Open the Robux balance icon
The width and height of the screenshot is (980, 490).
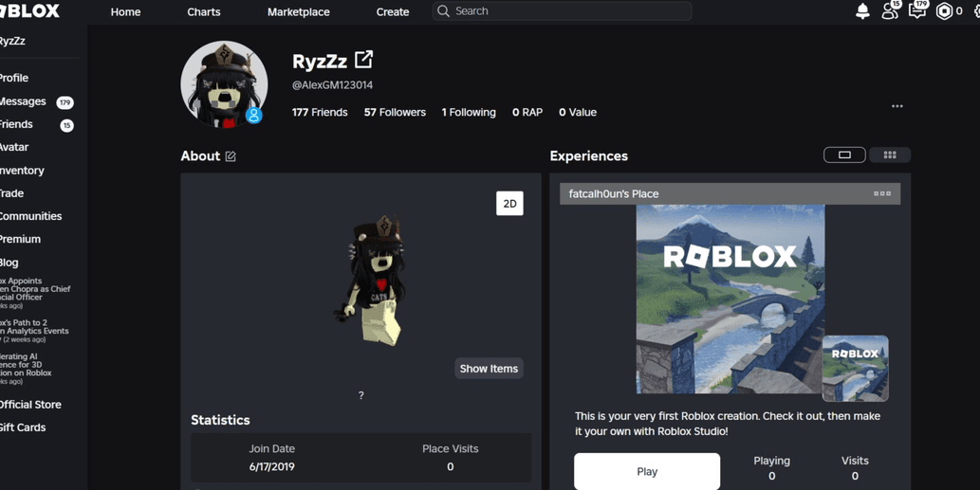944,11
